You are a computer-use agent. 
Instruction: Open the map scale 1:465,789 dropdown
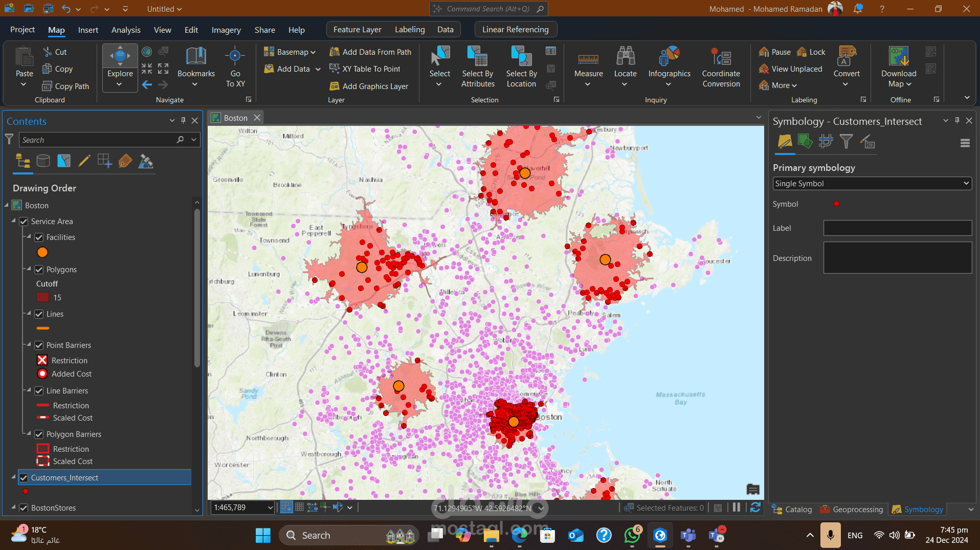click(x=270, y=508)
